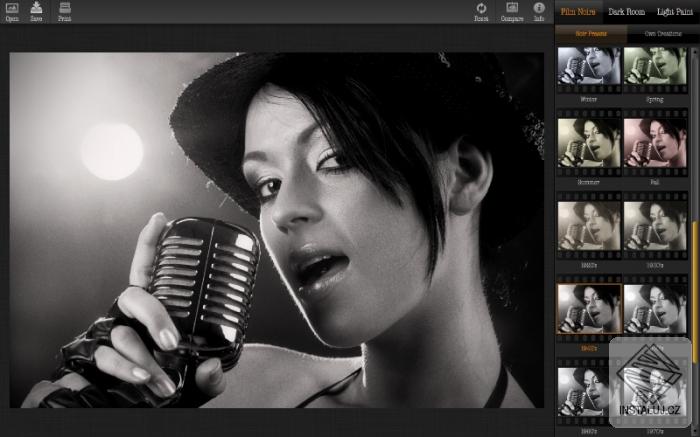Apply the Spring preset thumbnail
The height and width of the screenshot is (437, 700).
[x=655, y=66]
